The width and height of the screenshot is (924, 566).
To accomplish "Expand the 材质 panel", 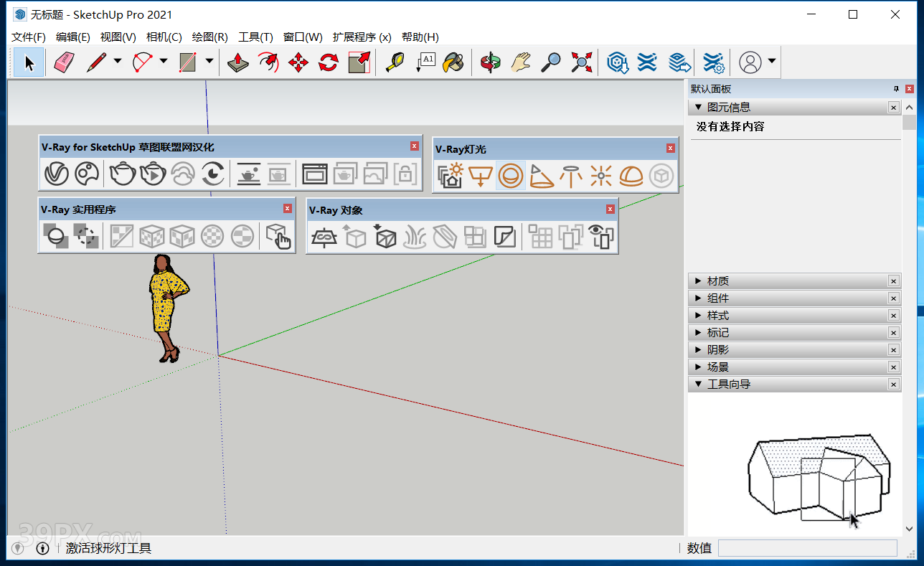I will [x=698, y=281].
